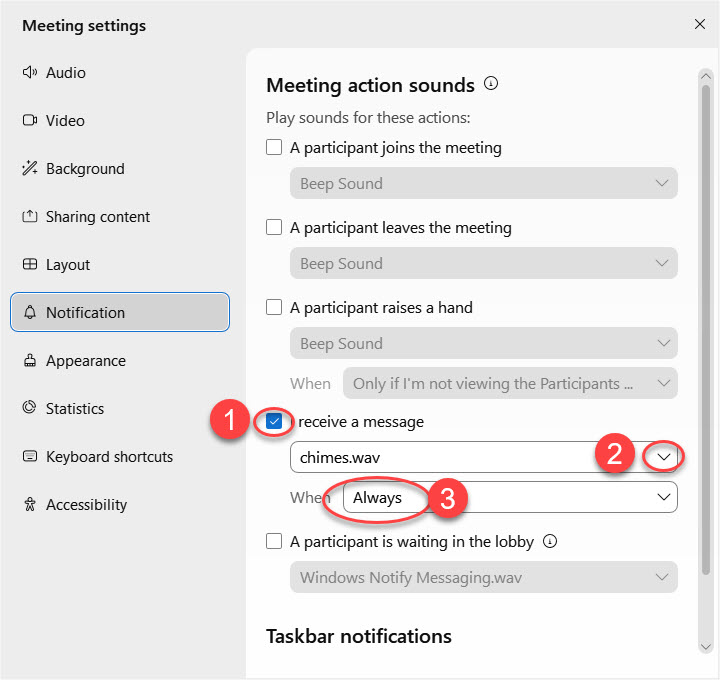The width and height of the screenshot is (720, 680).
Task: Uncheck the receive a message checkbox
Action: (274, 422)
